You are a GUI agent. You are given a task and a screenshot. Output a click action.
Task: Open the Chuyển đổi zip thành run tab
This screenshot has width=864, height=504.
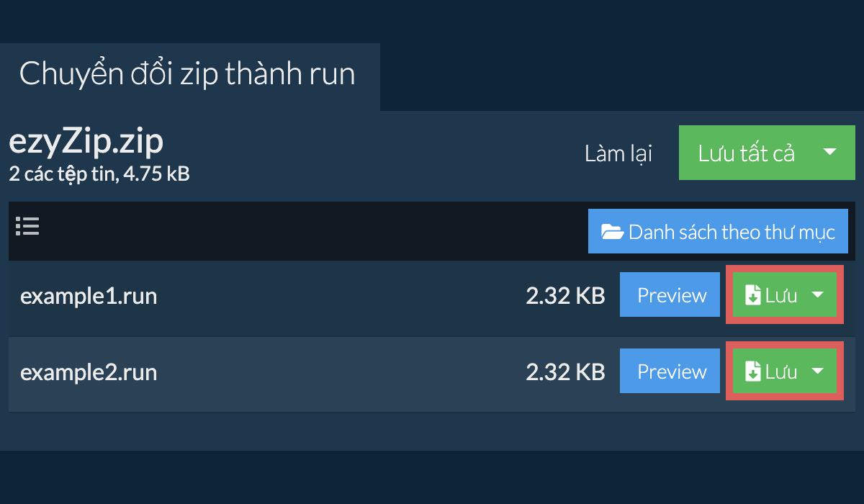click(187, 75)
